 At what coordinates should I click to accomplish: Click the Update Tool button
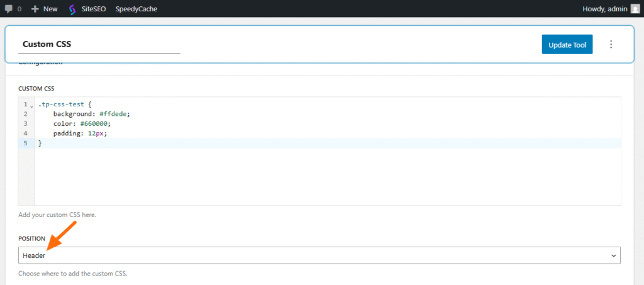pyautogui.click(x=567, y=45)
